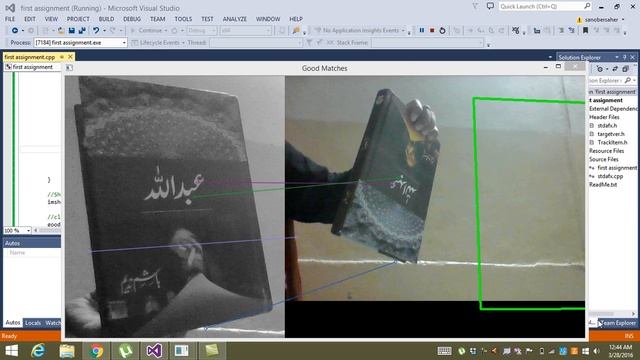Click the Undo arrow icon
This screenshot has width=640, height=360.
[96, 30]
